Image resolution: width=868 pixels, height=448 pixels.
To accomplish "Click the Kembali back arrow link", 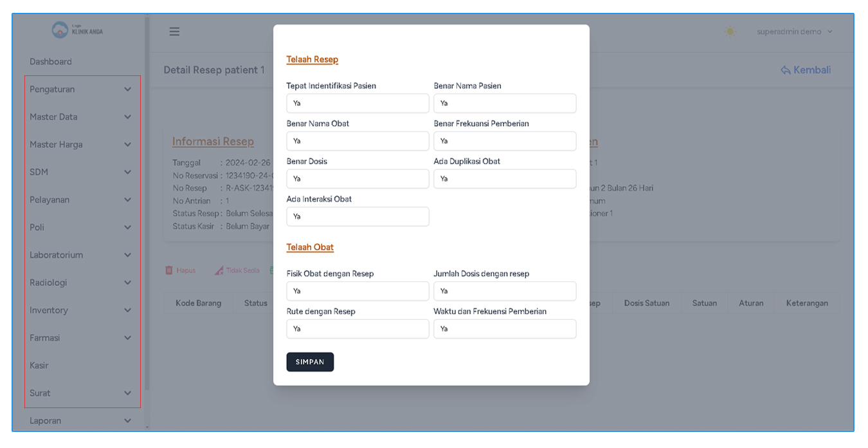I will [x=806, y=70].
